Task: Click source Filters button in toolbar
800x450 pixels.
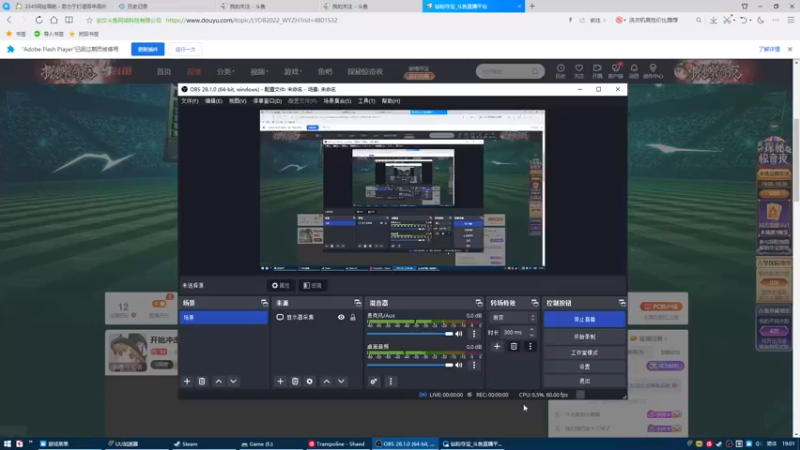Action: [x=312, y=285]
